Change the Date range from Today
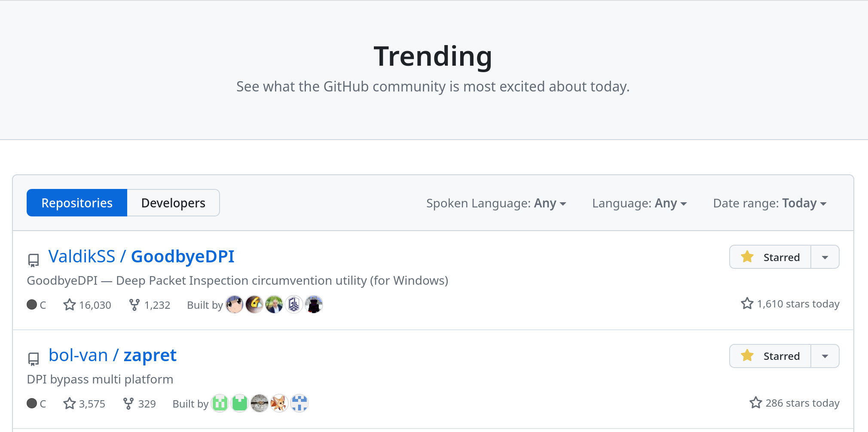Image resolution: width=868 pixels, height=432 pixels. click(x=770, y=203)
